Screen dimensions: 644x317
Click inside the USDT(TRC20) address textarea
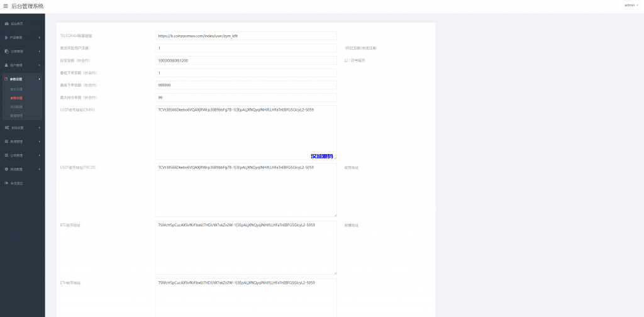[245, 190]
